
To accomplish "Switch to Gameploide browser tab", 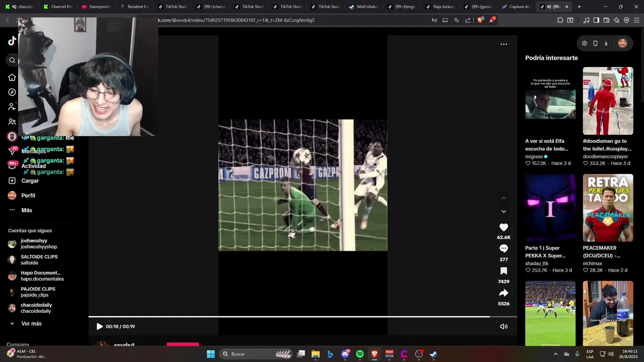I will point(96,7).
